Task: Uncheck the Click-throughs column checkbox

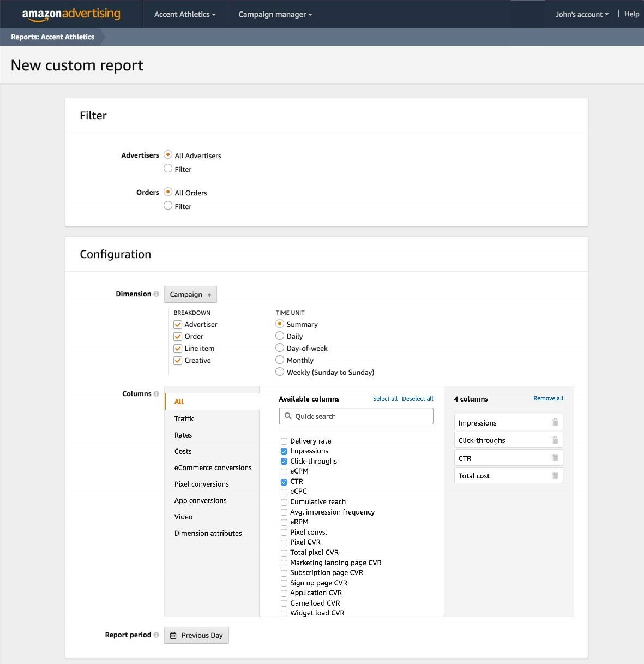Action: coord(284,462)
